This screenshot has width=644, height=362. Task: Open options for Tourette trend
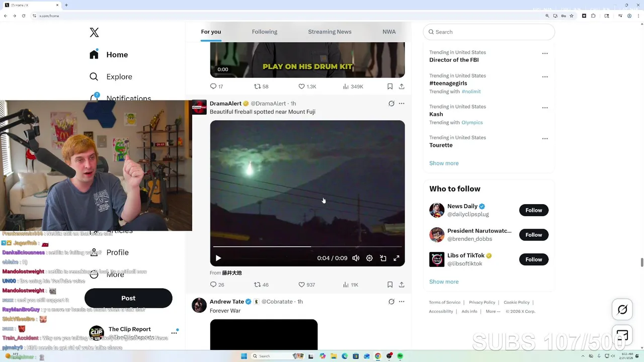click(545, 138)
